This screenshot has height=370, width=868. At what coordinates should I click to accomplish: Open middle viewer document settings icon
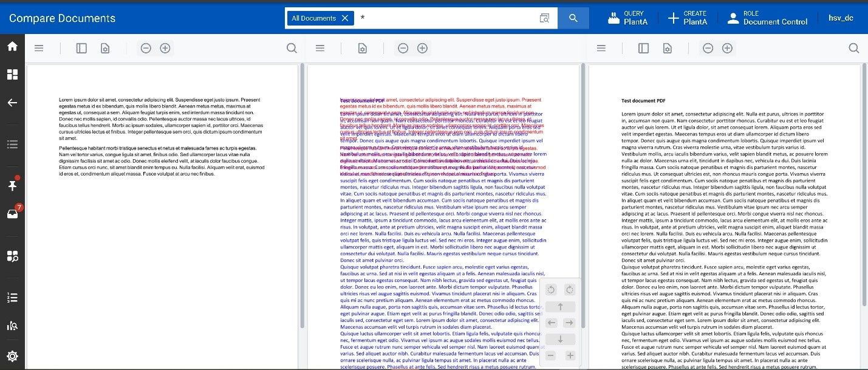coord(363,48)
